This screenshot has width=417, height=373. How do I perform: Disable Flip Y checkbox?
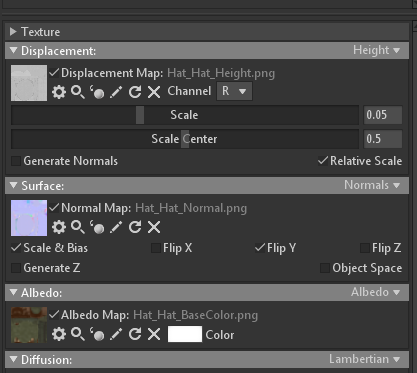260,248
